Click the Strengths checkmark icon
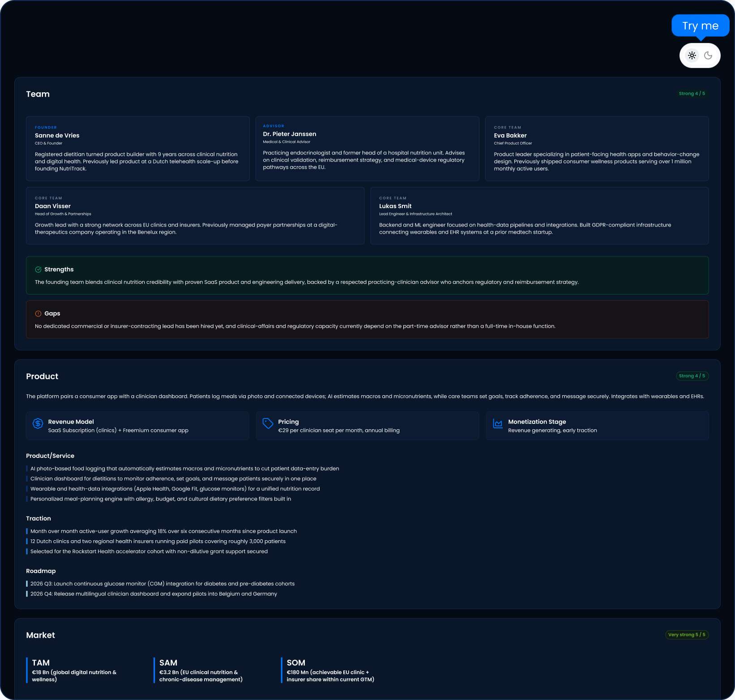The height and width of the screenshot is (700, 735). click(x=38, y=269)
